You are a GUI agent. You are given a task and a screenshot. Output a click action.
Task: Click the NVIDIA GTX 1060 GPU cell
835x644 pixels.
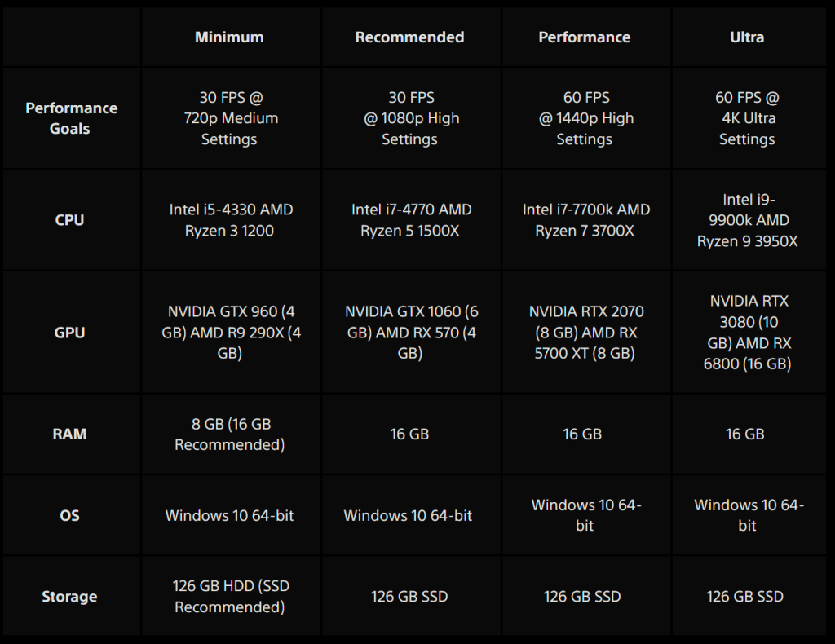[x=411, y=333]
